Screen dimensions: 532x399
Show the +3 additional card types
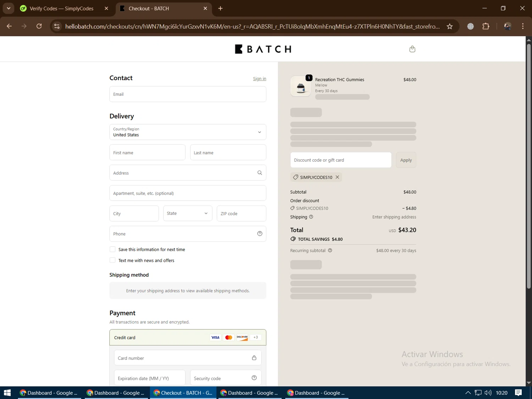tap(256, 337)
